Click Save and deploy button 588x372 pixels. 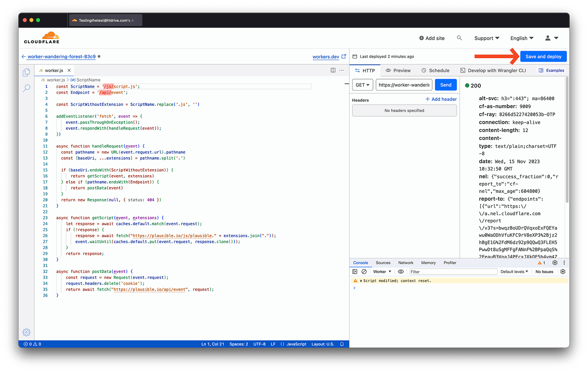(x=543, y=57)
